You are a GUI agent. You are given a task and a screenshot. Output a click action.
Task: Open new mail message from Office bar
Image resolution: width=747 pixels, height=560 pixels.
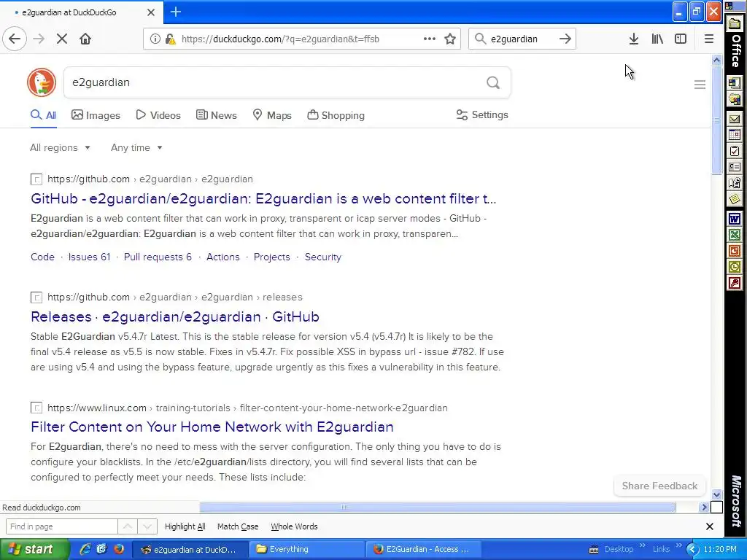point(734,119)
